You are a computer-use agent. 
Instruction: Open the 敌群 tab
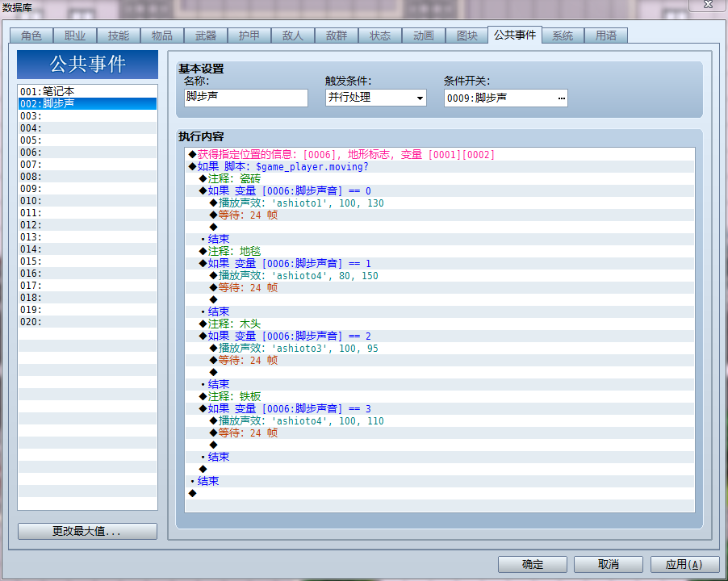click(x=337, y=36)
